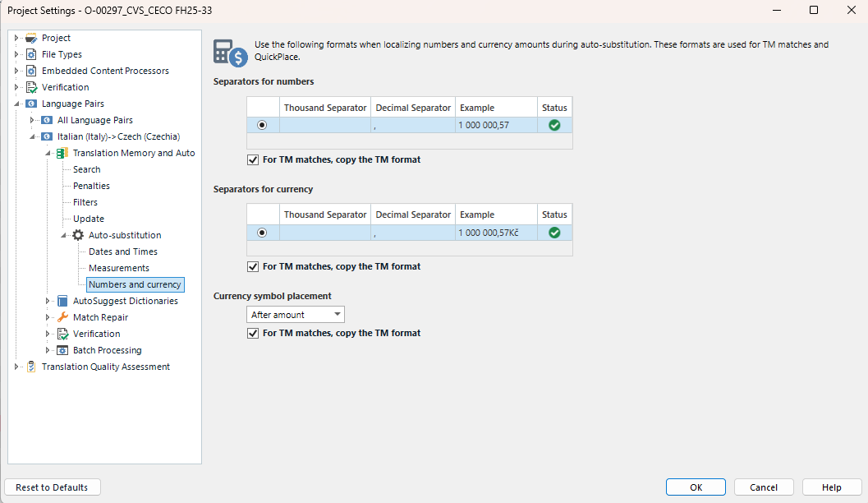868x503 pixels.
Task: Click the green status checkmark for currency
Action: [x=554, y=233]
